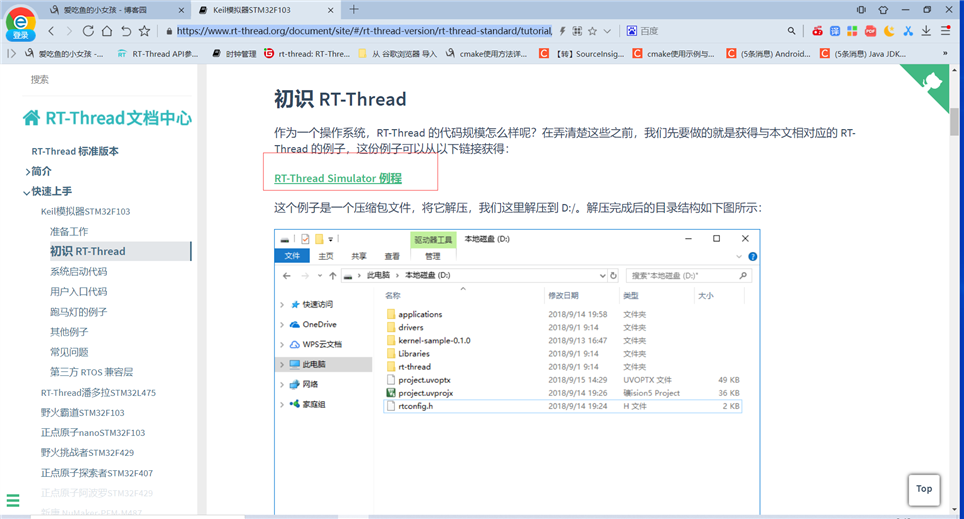Open Keil模拟器STM32F103 in sidebar
The image size is (964, 519).
pyautogui.click(x=85, y=211)
